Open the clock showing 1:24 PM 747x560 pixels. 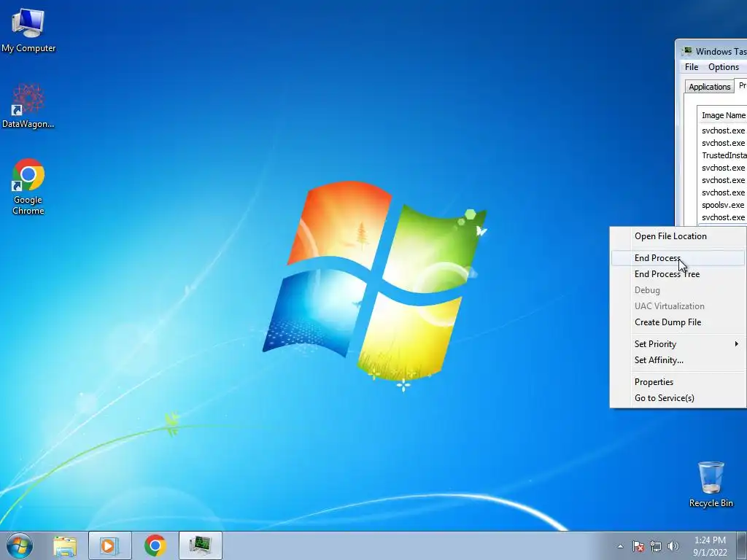coord(710,546)
